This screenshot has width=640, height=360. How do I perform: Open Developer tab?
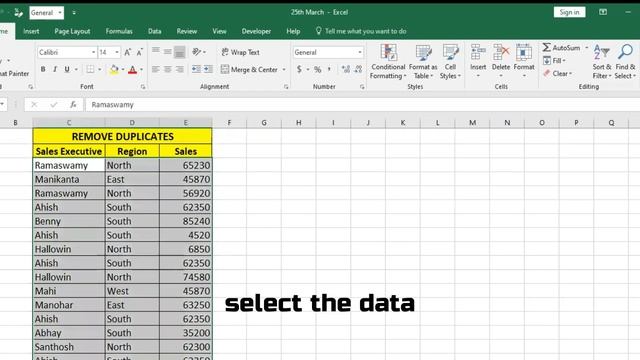(256, 31)
